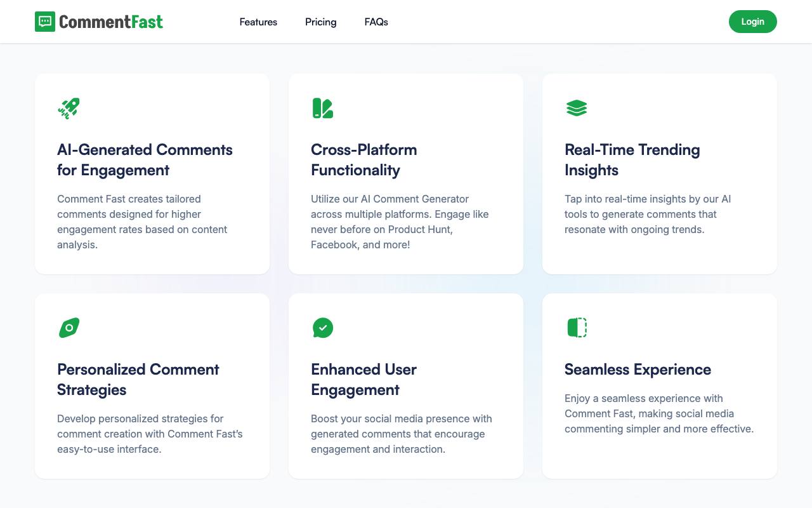The height and width of the screenshot is (508, 812).
Task: Click the Cross-Platform Functionality swatch icon
Action: (x=323, y=108)
